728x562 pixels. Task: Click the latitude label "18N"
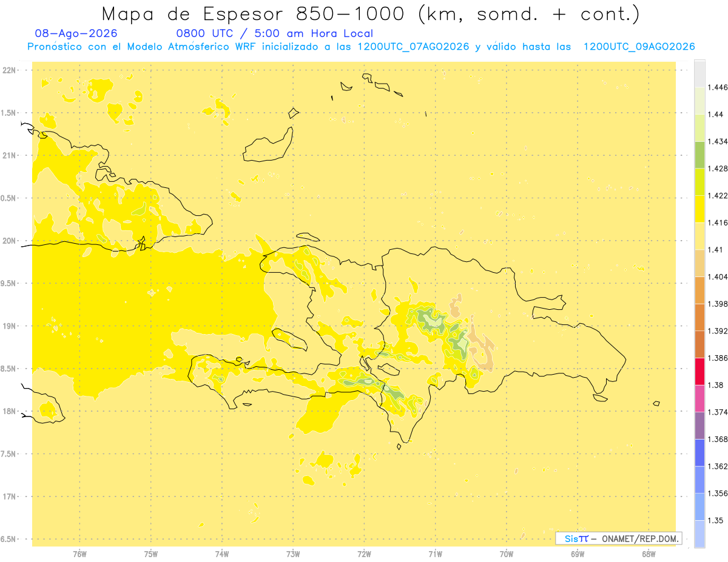[10, 411]
